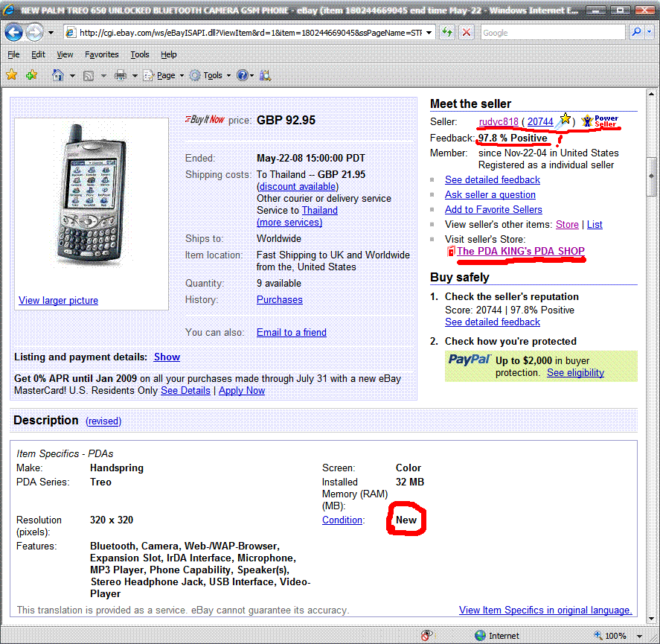Click the Power Seller badge icon
The height and width of the screenshot is (644, 660).
(600, 121)
